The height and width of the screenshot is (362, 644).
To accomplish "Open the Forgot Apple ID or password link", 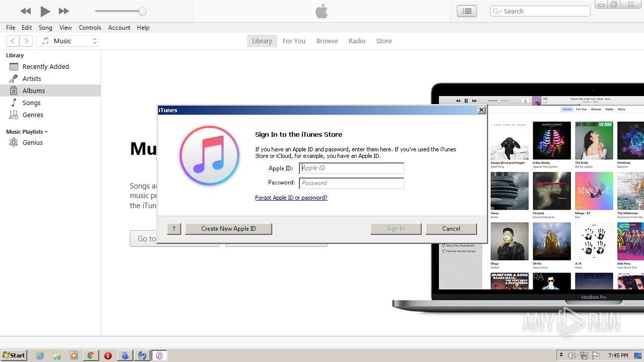I will click(291, 198).
